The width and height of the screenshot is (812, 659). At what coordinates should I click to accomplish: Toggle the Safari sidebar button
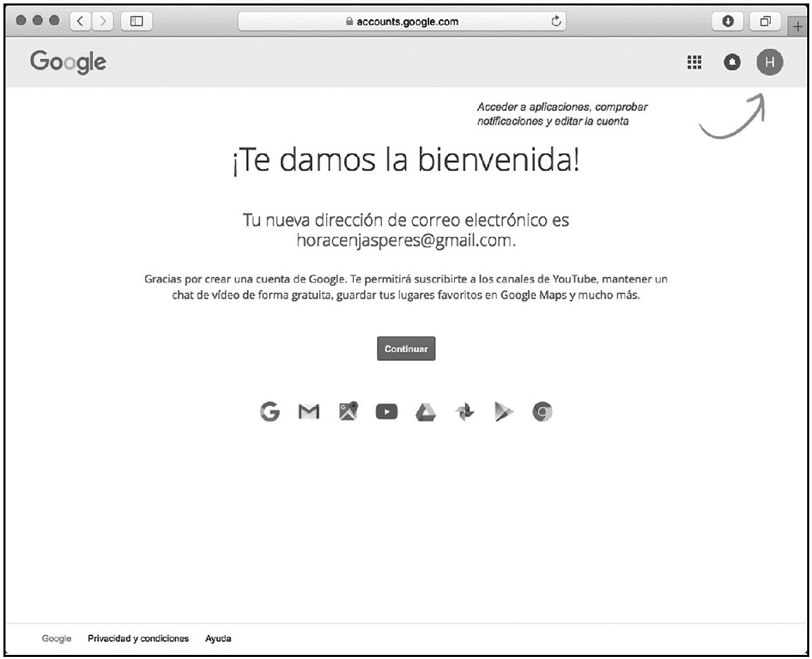tap(136, 21)
